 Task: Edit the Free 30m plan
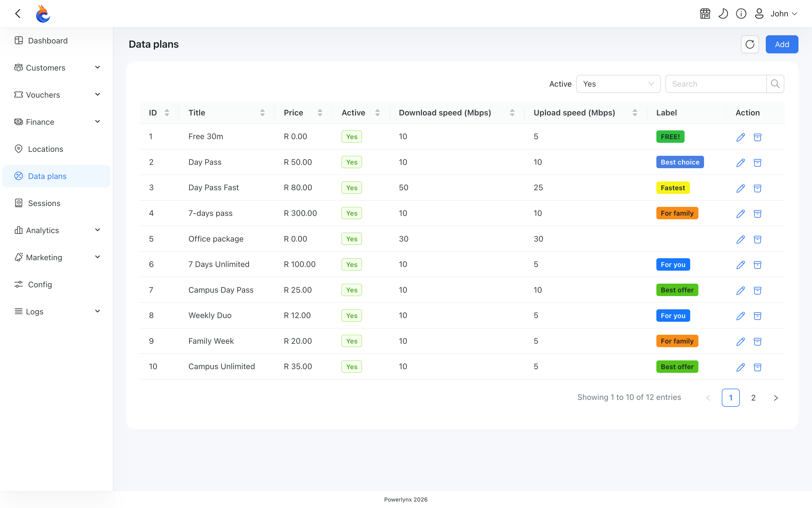(x=741, y=137)
